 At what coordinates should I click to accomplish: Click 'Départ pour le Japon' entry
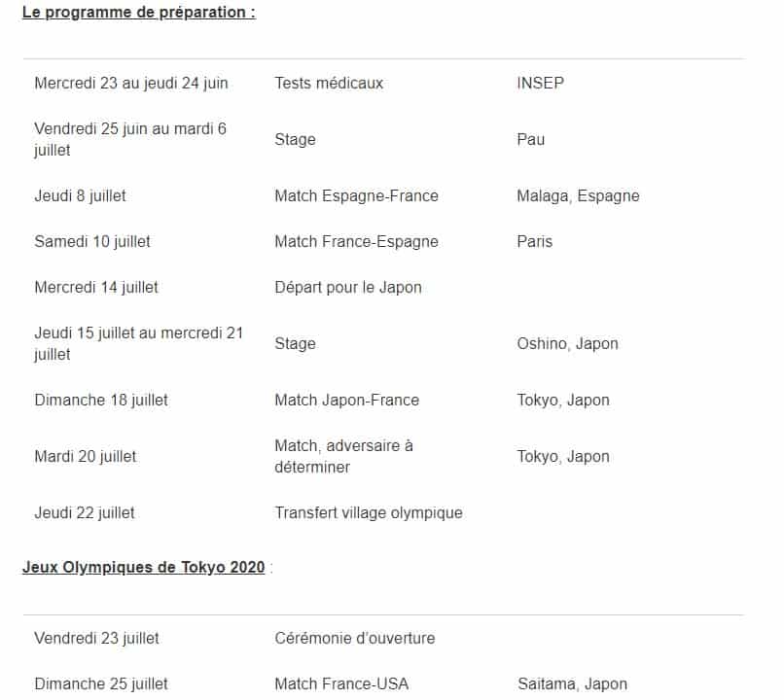348,287
